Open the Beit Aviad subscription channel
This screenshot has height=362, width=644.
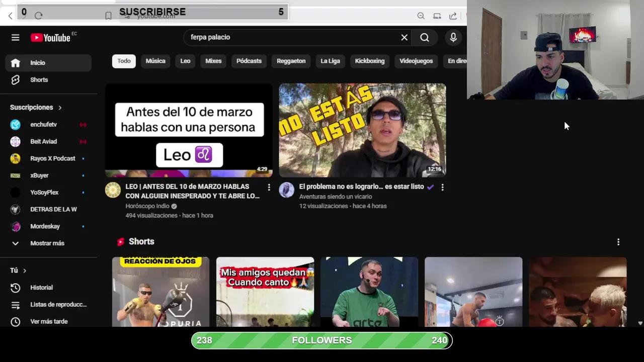(x=48, y=142)
